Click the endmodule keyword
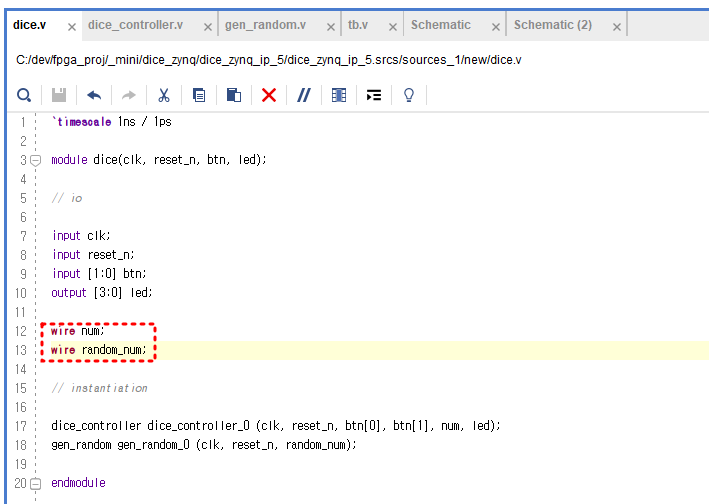 (78, 483)
